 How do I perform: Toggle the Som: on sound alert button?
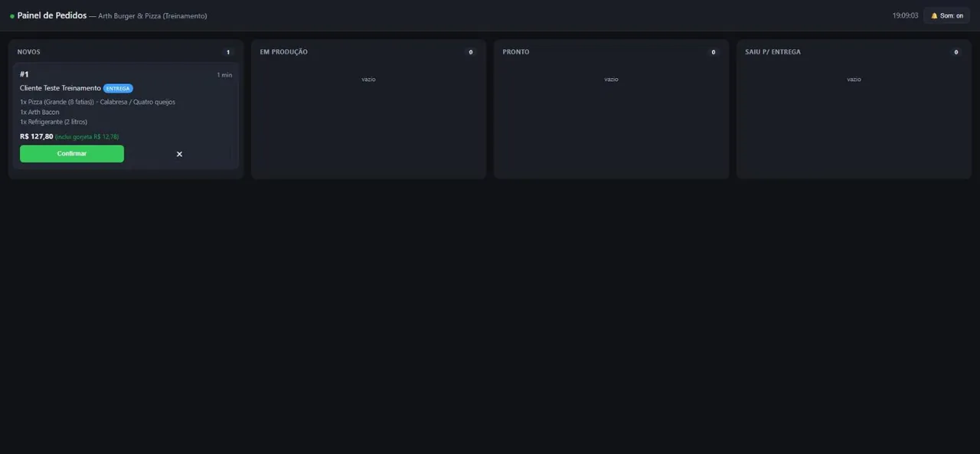[947, 15]
